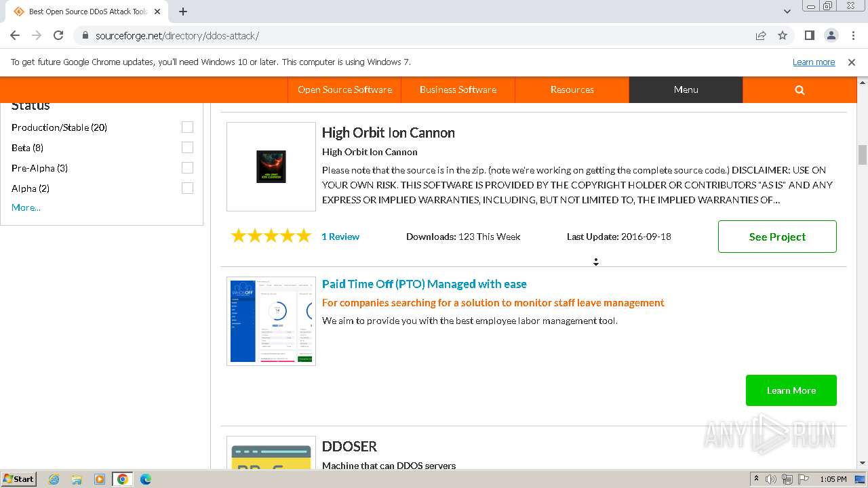
Task: Open Paid Time Off (PTO) Managed with ease
Action: (425, 284)
